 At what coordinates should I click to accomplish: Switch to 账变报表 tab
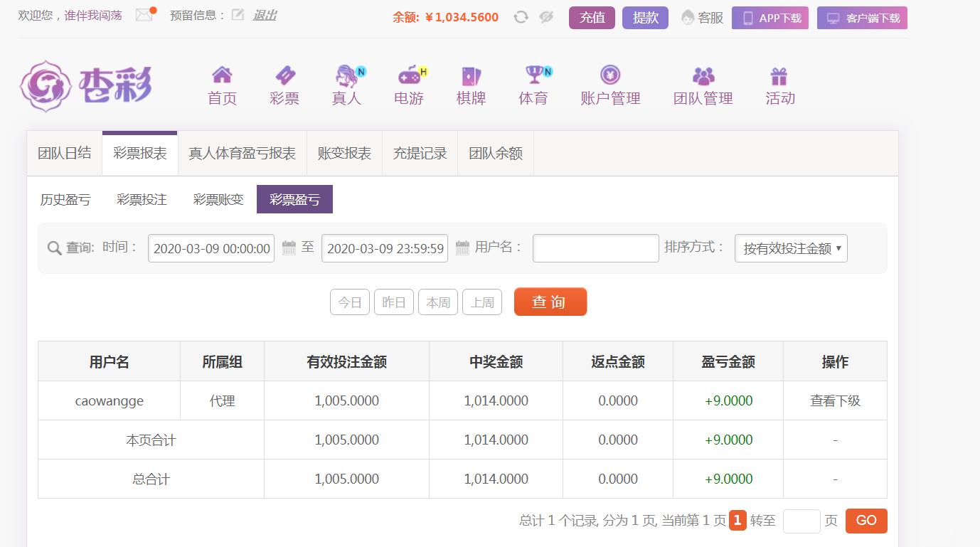(x=345, y=154)
